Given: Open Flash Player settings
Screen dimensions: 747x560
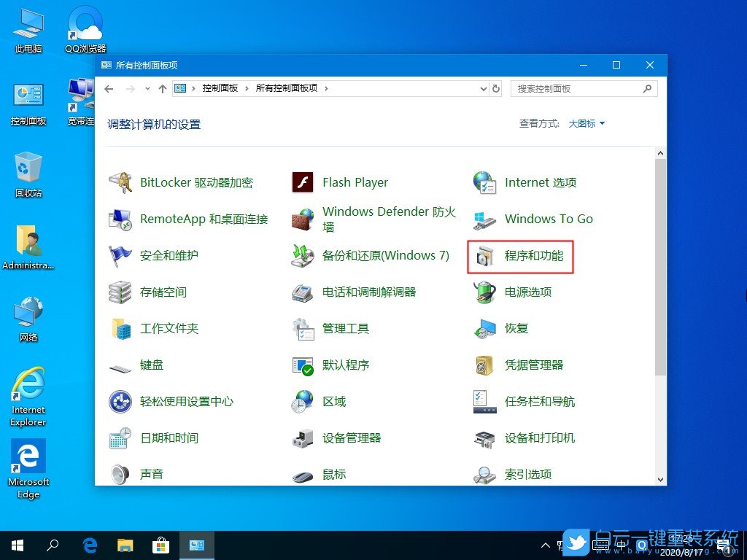Looking at the screenshot, I should pyautogui.click(x=355, y=182).
